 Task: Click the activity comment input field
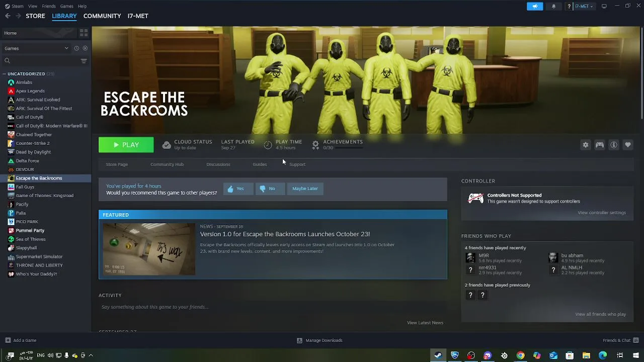click(272, 307)
